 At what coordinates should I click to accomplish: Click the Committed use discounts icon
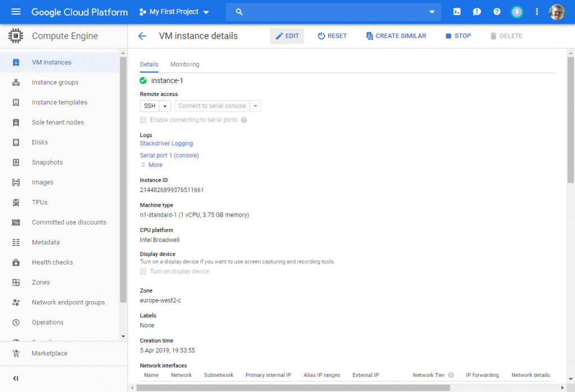point(16,222)
